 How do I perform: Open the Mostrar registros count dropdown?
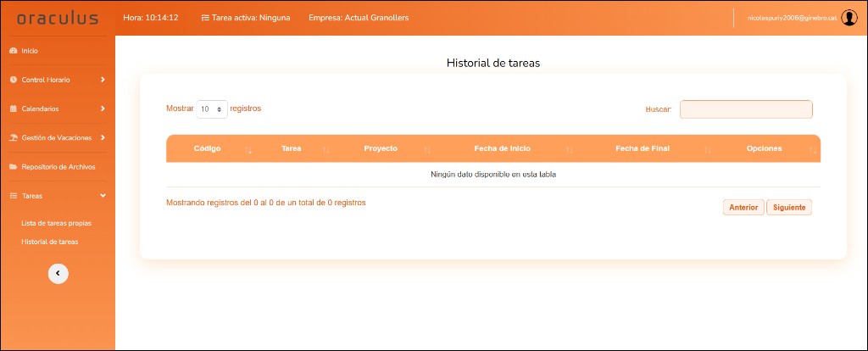tap(211, 109)
